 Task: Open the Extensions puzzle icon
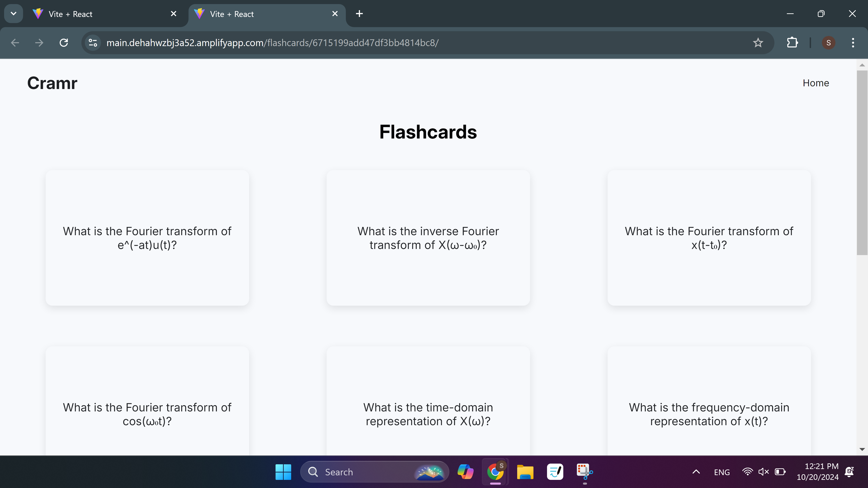pos(792,43)
